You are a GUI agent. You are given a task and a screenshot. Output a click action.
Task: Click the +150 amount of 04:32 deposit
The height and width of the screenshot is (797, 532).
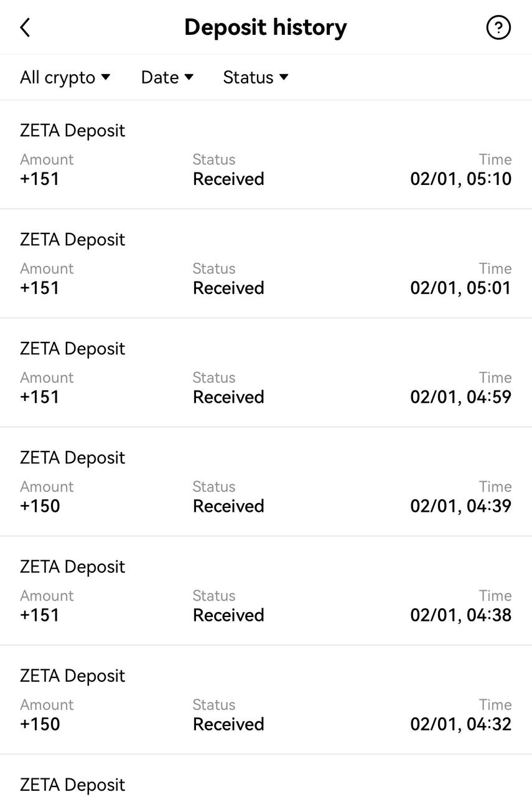point(40,724)
